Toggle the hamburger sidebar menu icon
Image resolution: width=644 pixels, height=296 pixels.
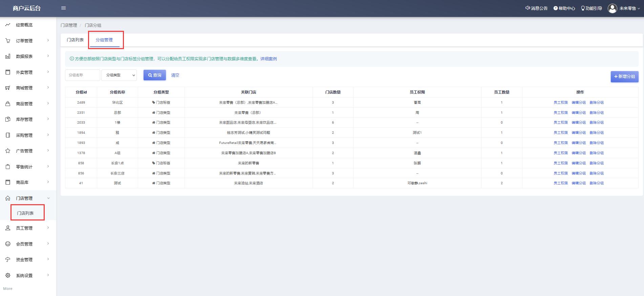tap(63, 8)
